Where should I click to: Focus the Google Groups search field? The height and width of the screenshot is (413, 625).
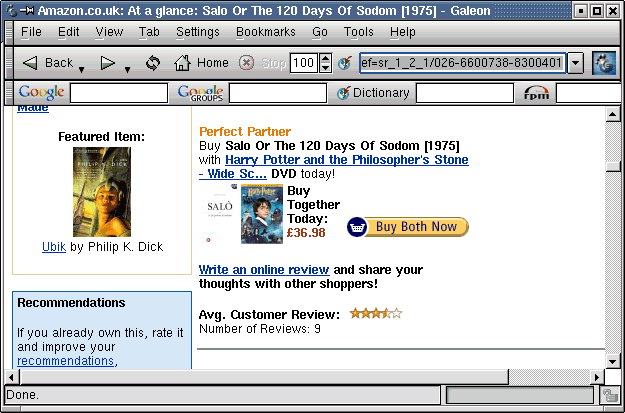(278, 93)
